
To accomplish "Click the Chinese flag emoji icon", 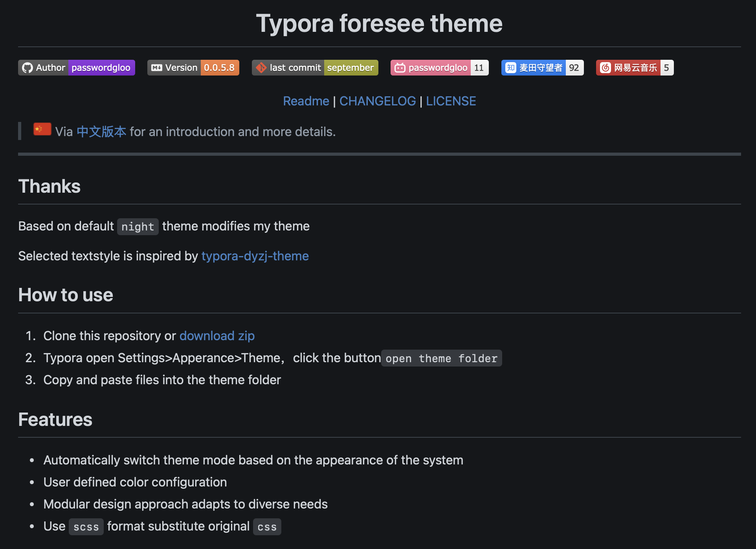I will coord(42,129).
